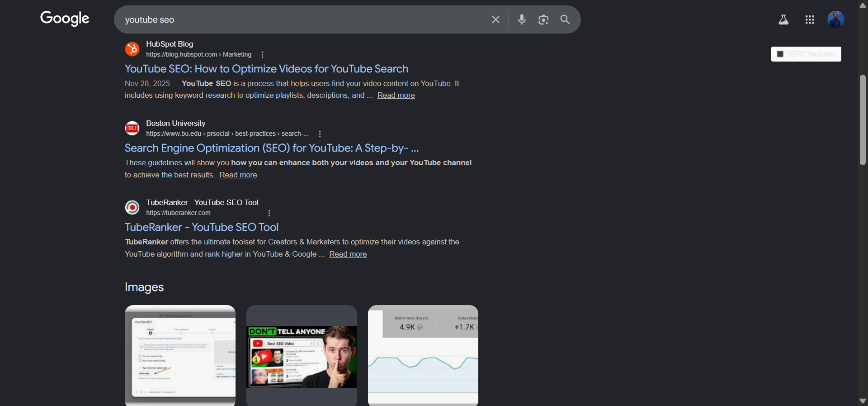Click the HubSpot Blog favicon

click(132, 49)
